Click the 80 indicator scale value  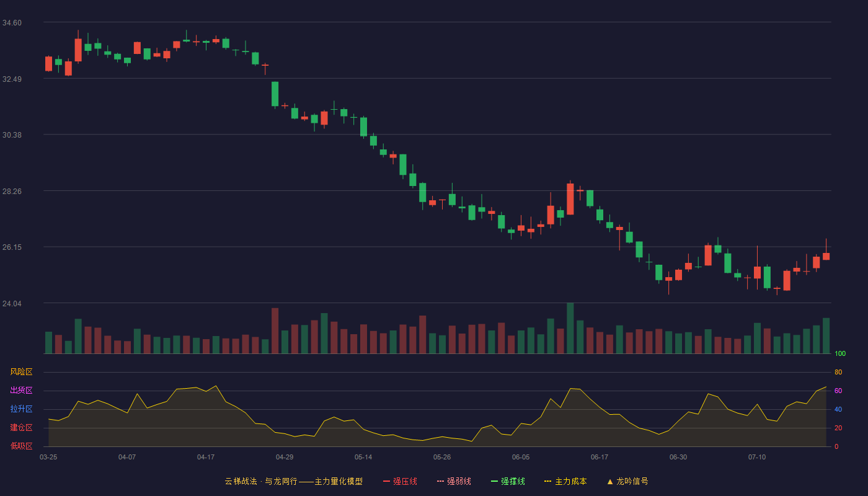point(838,372)
